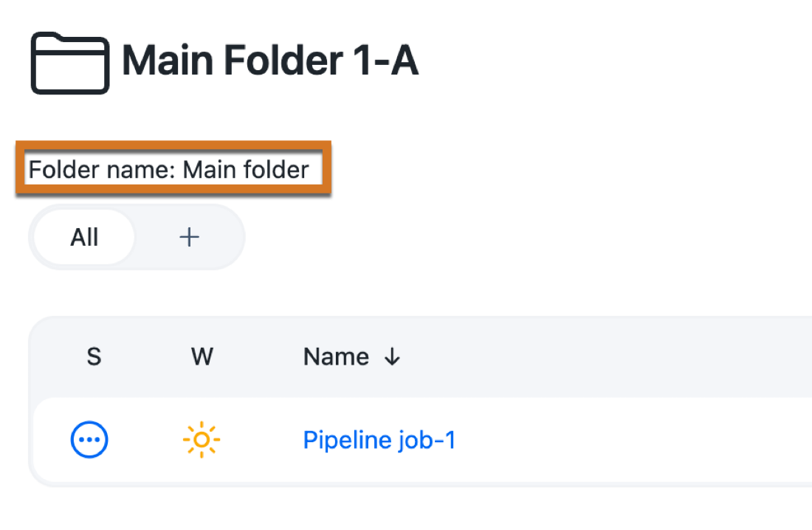Sort by the W weather column
The width and height of the screenshot is (812, 530).
tap(202, 357)
